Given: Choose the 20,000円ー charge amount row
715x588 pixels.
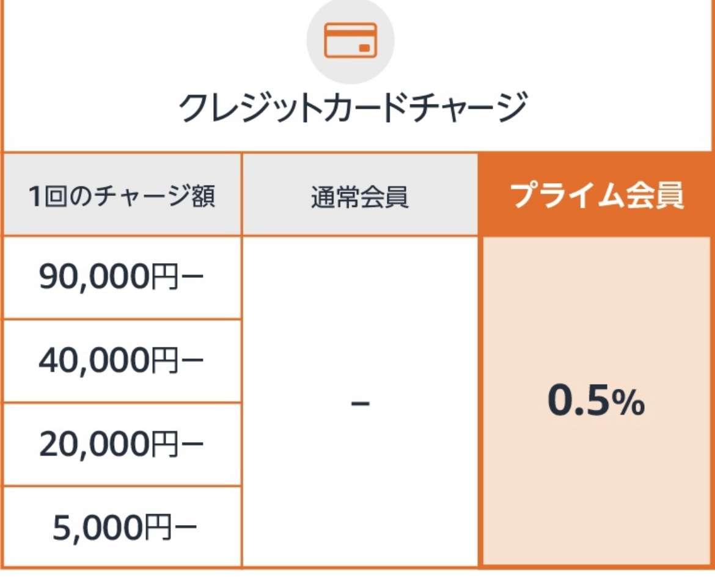Looking at the screenshot, I should tap(122, 445).
